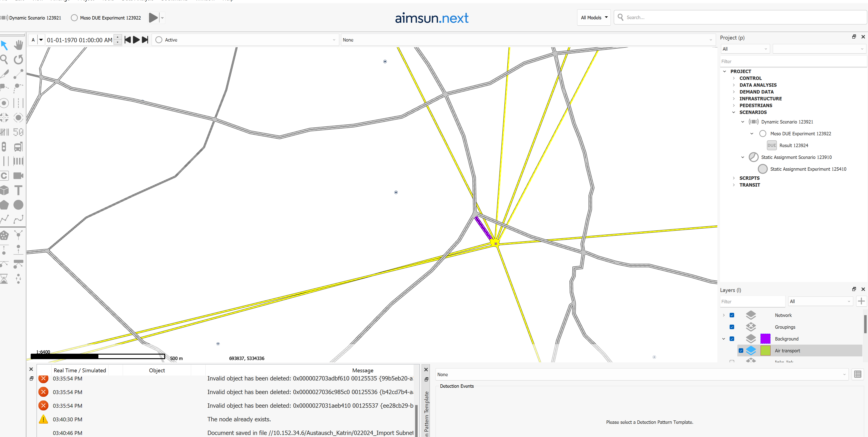Select the Rotate view tool
Viewport: 868px width, 437px height.
(x=19, y=59)
